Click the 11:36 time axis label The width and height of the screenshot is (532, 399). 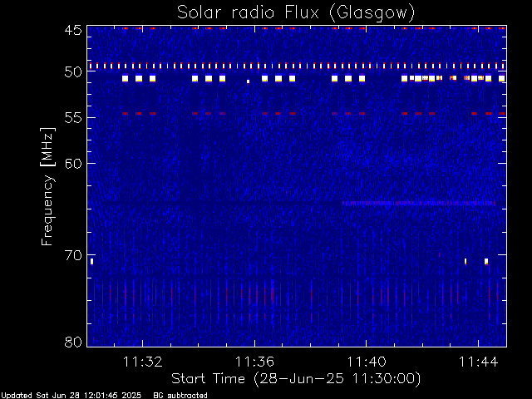[x=254, y=362]
